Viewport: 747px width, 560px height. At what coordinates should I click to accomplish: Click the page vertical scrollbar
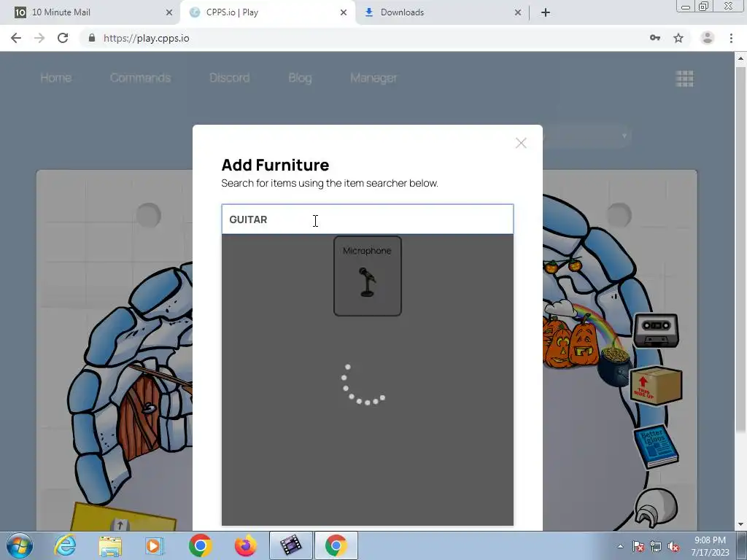740,248
